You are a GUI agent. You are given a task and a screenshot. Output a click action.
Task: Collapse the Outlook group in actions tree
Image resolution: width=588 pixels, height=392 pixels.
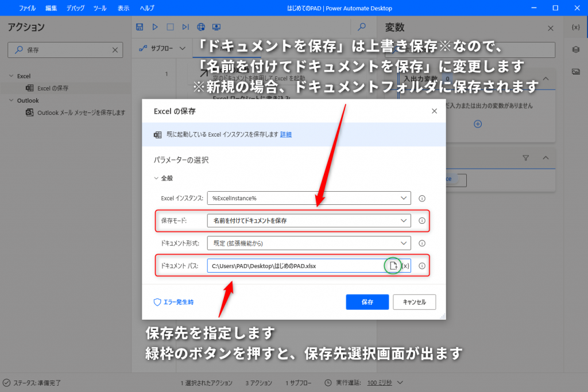point(11,100)
